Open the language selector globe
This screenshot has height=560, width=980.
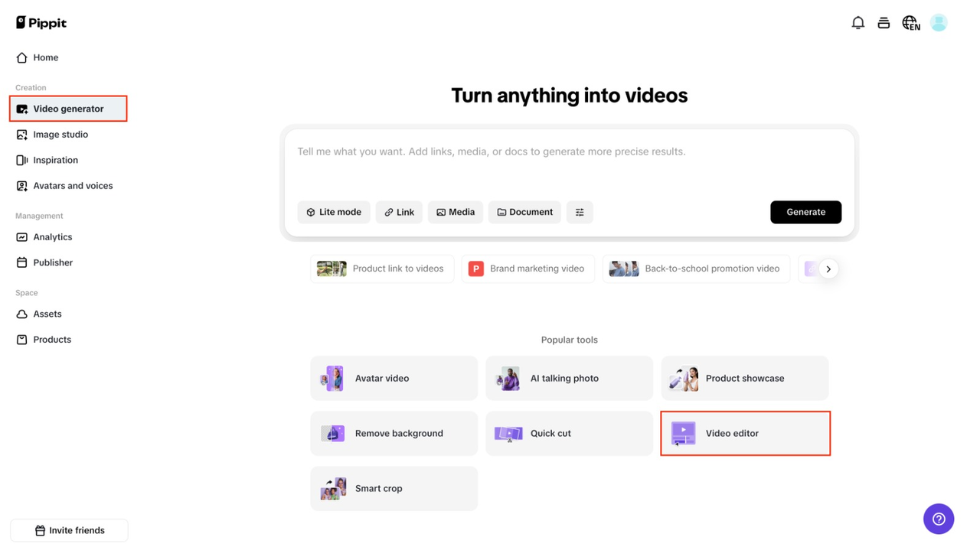pyautogui.click(x=910, y=22)
